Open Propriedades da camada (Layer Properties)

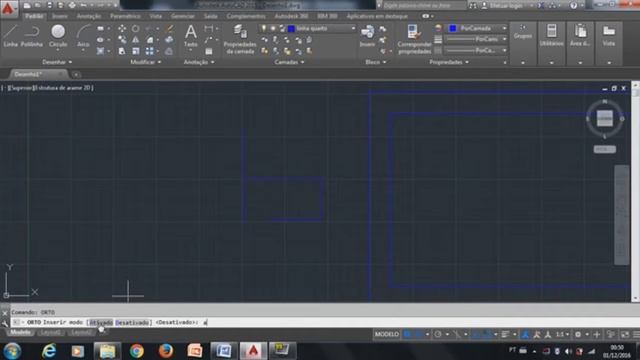click(x=240, y=39)
